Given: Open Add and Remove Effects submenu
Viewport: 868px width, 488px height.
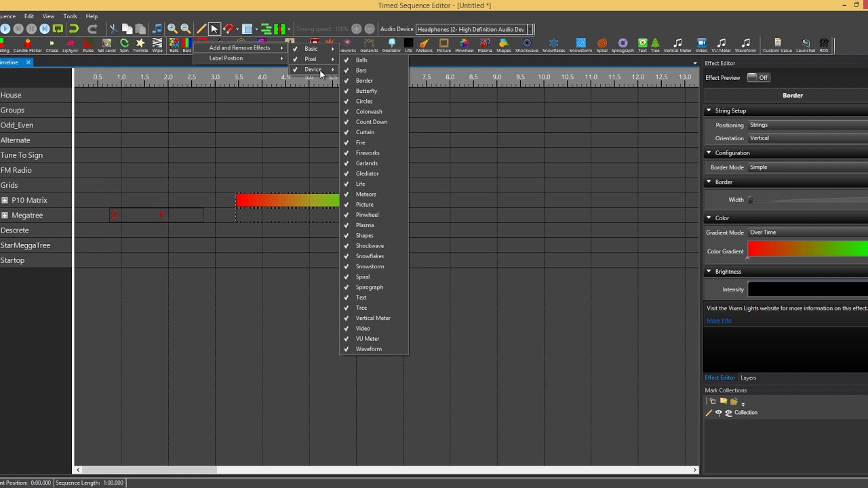Looking at the screenshot, I should pyautogui.click(x=241, y=48).
